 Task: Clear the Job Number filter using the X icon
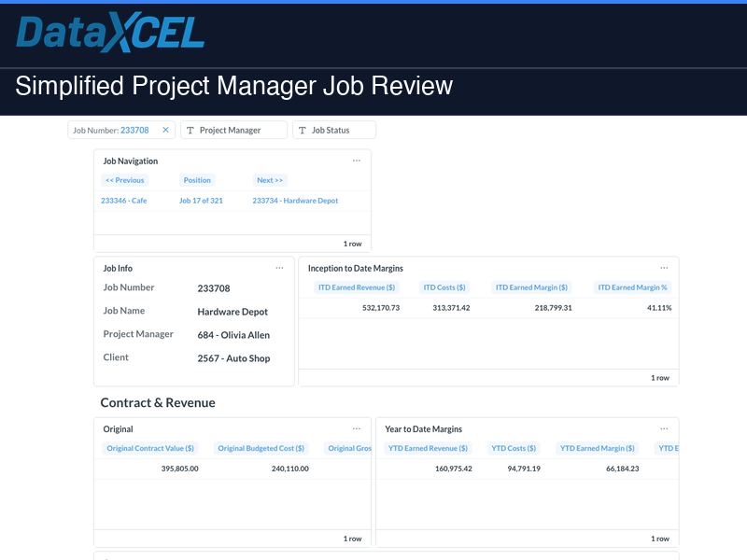166,130
